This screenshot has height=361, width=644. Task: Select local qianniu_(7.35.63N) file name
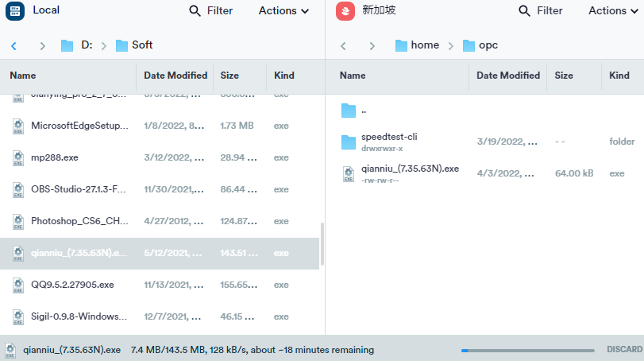tap(79, 253)
